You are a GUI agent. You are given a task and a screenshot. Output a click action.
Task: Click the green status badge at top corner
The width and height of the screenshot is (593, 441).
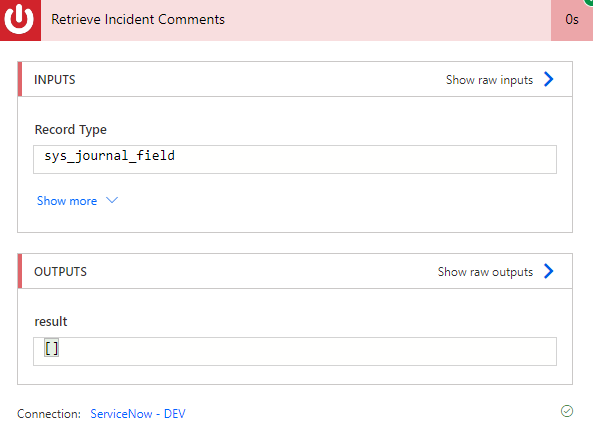588,3
